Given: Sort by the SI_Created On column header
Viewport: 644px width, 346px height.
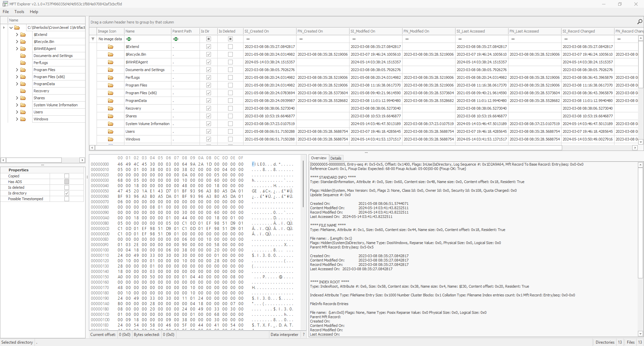Looking at the screenshot, I should (270, 31).
